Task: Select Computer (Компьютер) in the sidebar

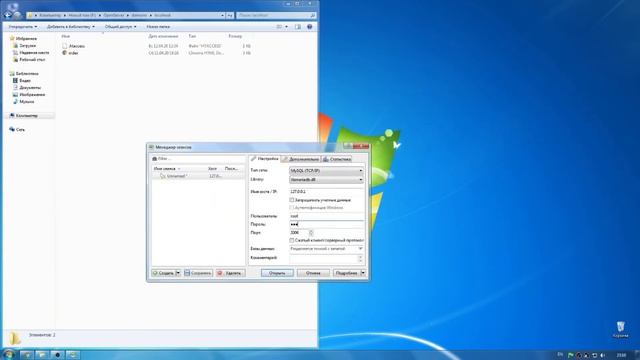Action: point(24,116)
